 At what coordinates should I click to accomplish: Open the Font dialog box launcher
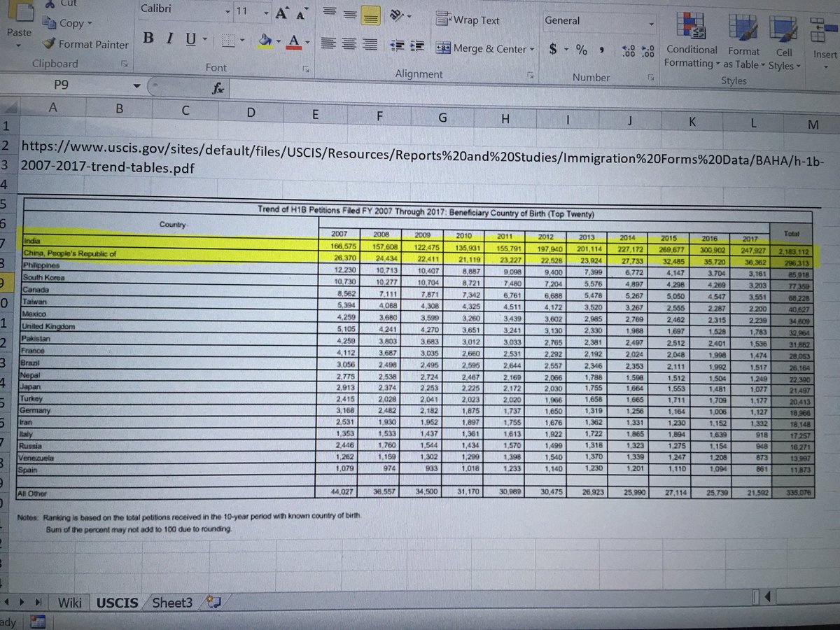pos(305,70)
